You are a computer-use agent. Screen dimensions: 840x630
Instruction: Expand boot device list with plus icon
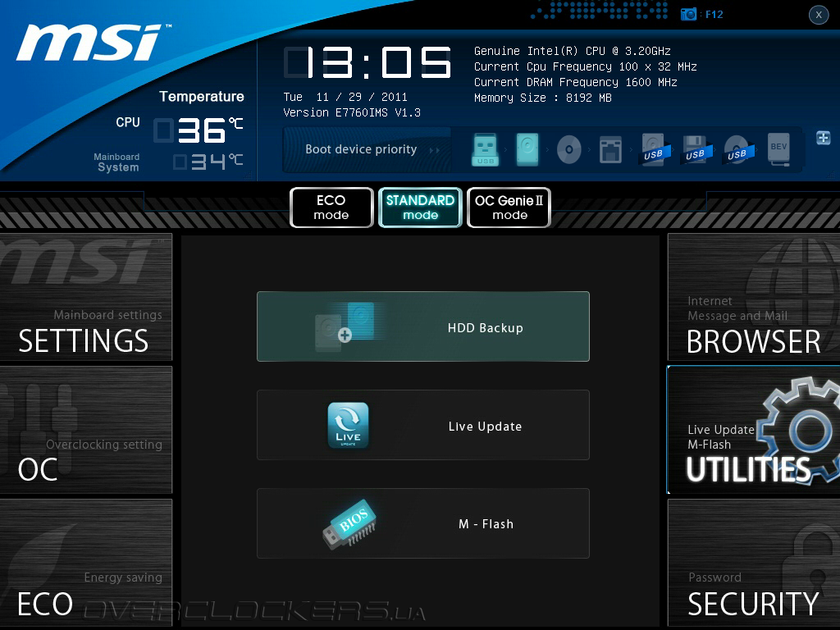[824, 138]
